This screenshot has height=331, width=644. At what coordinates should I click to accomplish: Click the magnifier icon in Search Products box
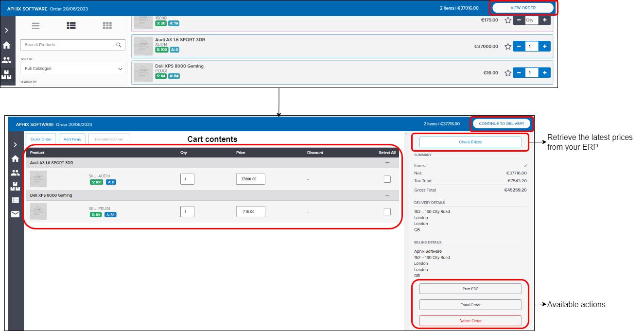click(119, 45)
